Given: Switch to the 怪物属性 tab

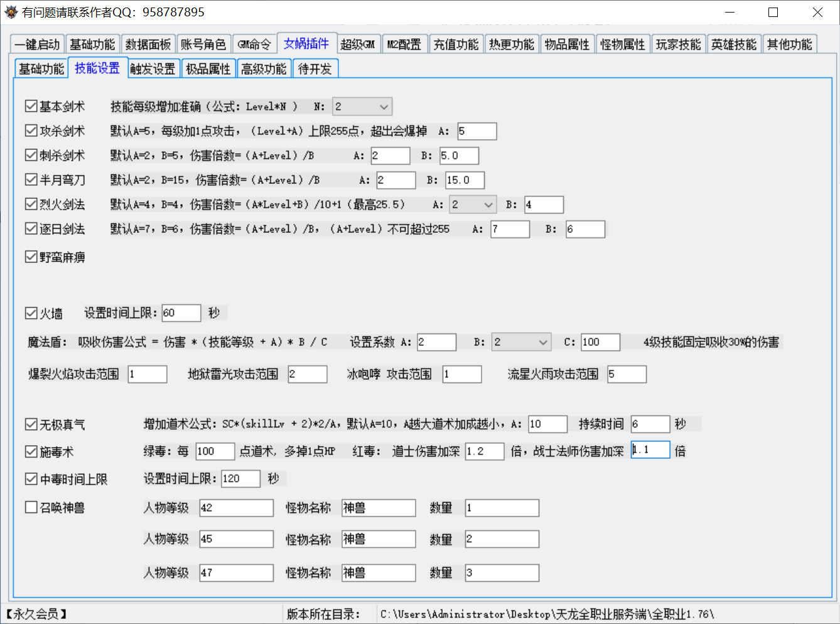Looking at the screenshot, I should [x=623, y=44].
